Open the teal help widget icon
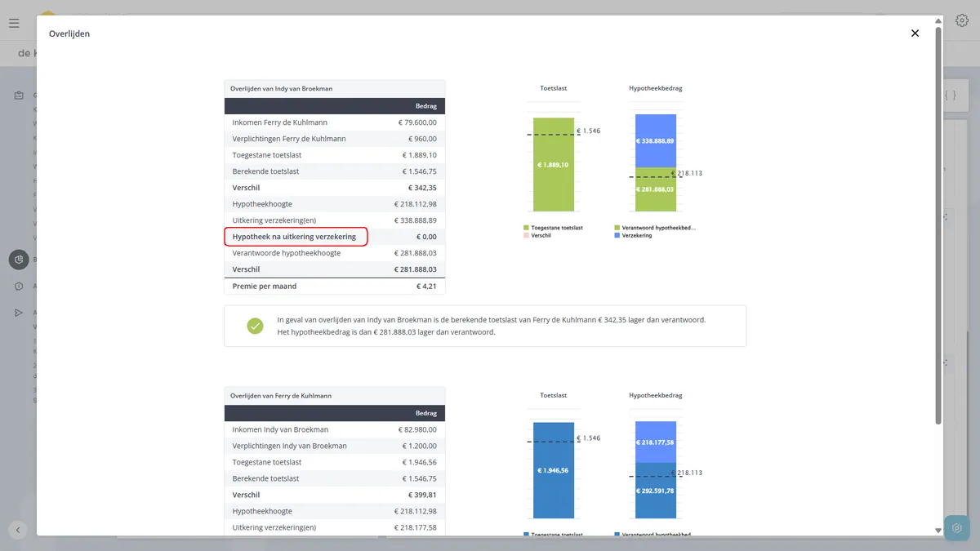This screenshot has height=551, width=980. [x=957, y=528]
